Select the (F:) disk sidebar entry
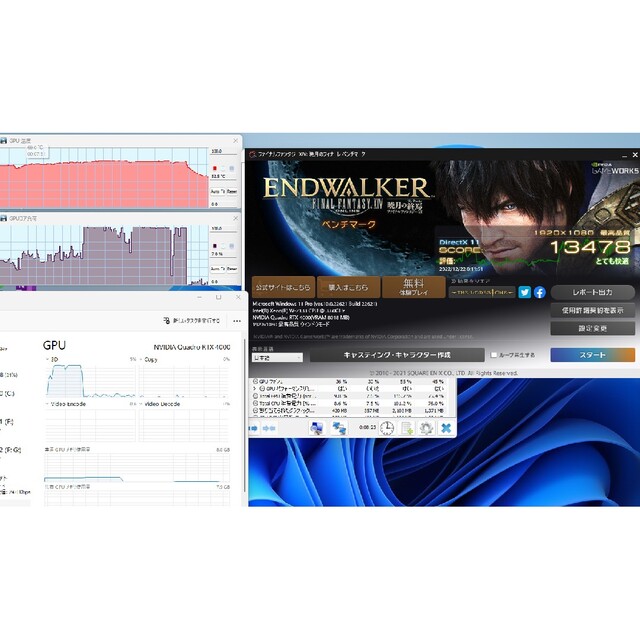This screenshot has width=640, height=640. point(7,421)
